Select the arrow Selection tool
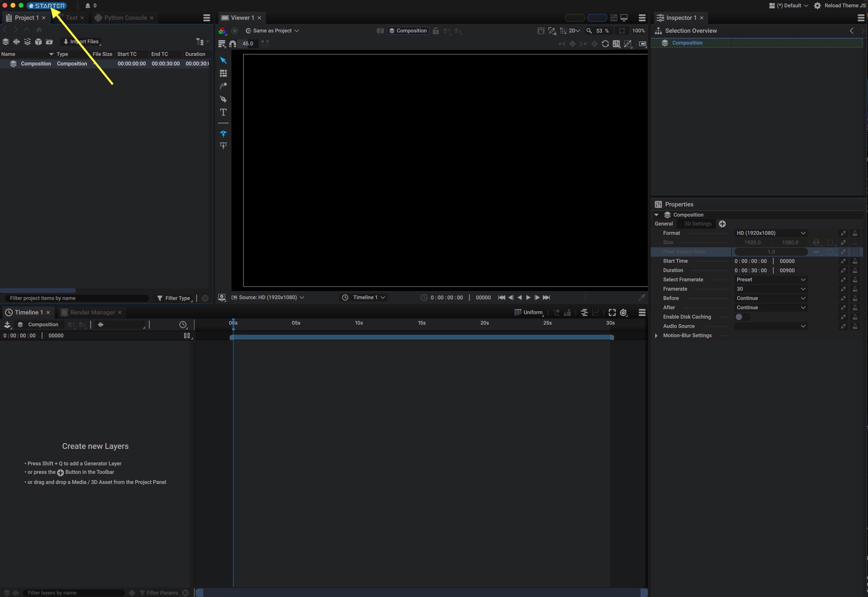The height and width of the screenshot is (597, 868). pos(223,60)
